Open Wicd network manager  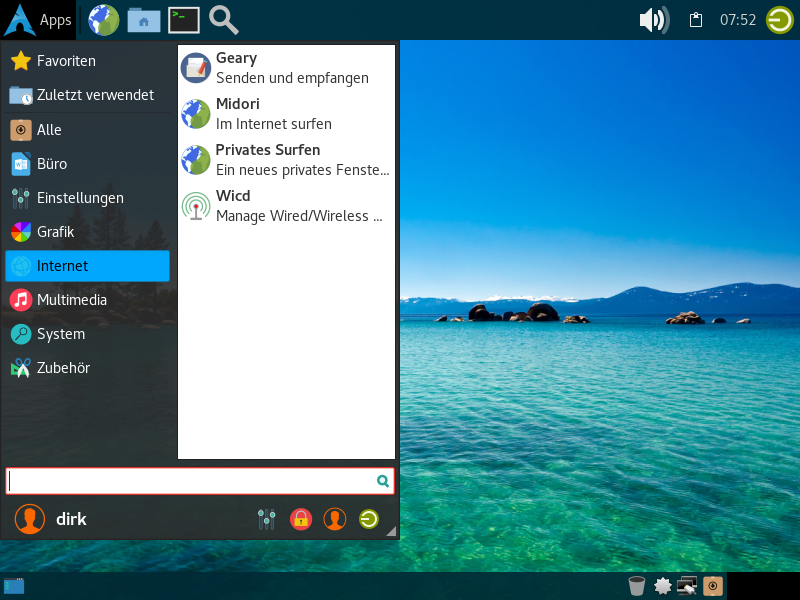[x=285, y=206]
